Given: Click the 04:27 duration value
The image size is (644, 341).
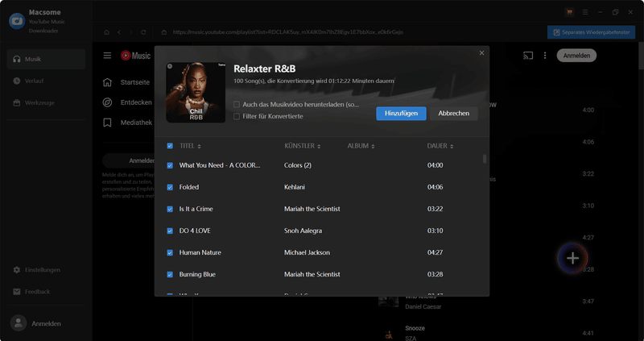Looking at the screenshot, I should (x=435, y=252).
